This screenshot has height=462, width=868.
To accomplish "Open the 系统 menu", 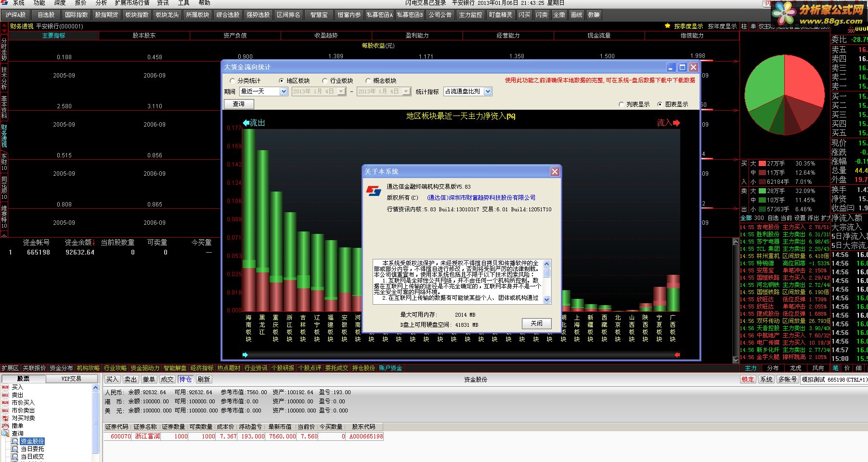I will [18, 3].
